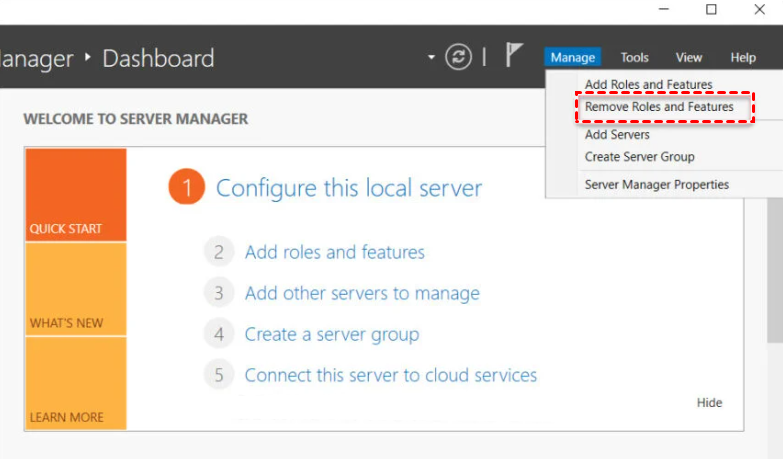The height and width of the screenshot is (459, 783).
Task: Click the step 3 number circle
Action: click(219, 293)
